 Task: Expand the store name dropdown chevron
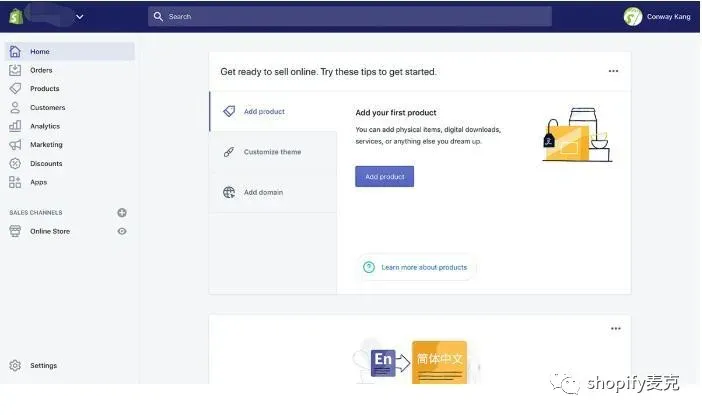(x=80, y=16)
